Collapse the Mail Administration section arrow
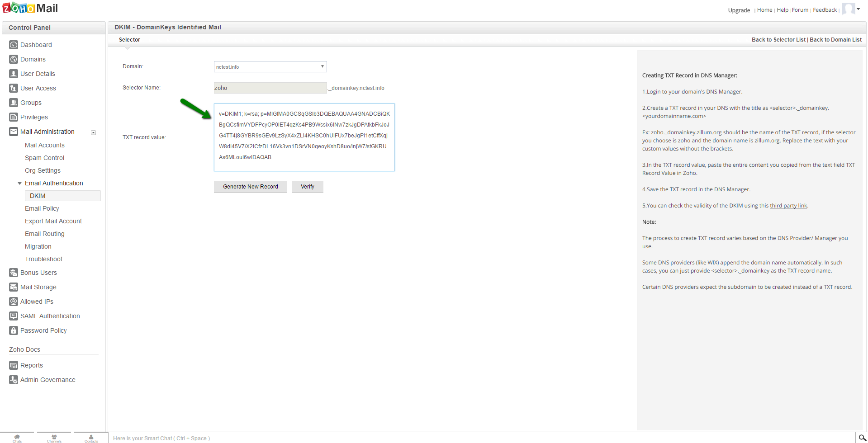 coord(94,132)
